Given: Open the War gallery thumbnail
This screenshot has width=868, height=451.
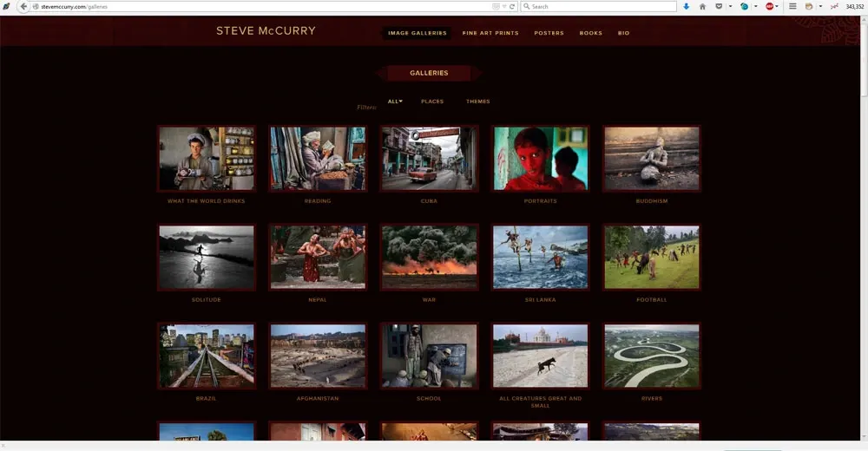Looking at the screenshot, I should pyautogui.click(x=429, y=257).
